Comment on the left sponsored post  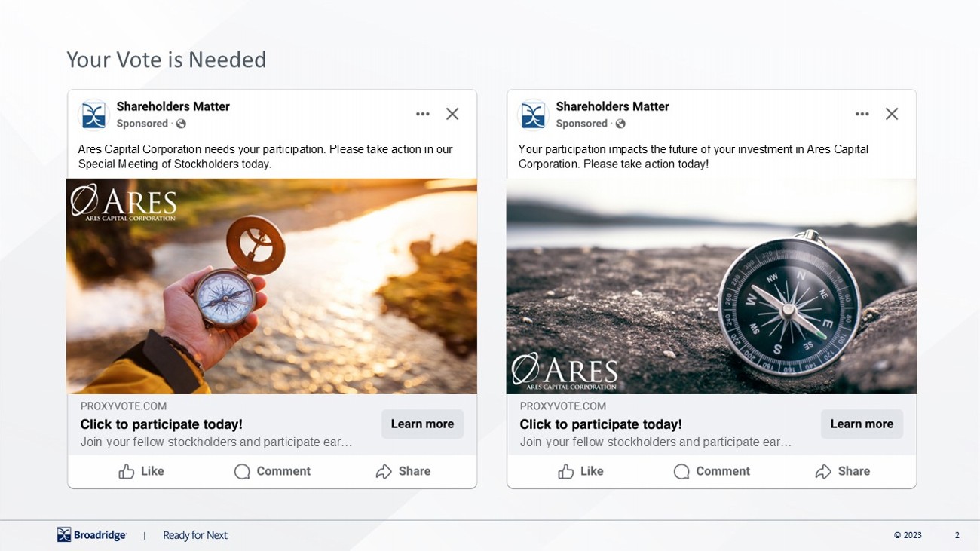pyautogui.click(x=272, y=471)
